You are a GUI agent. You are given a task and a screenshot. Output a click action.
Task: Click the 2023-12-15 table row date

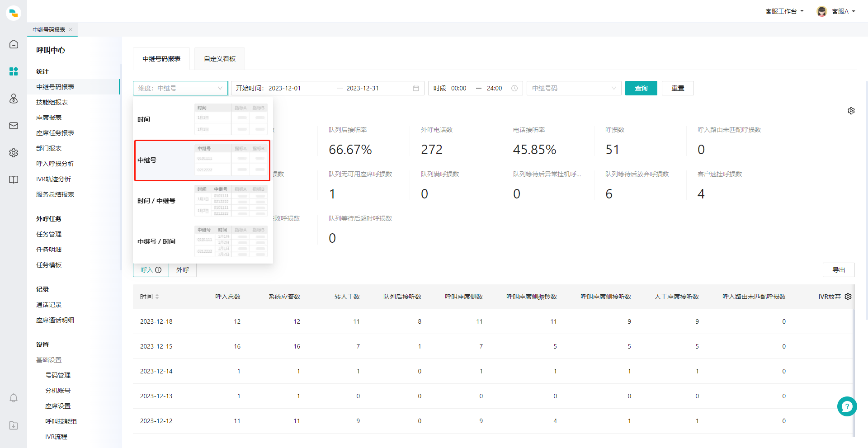(x=156, y=346)
